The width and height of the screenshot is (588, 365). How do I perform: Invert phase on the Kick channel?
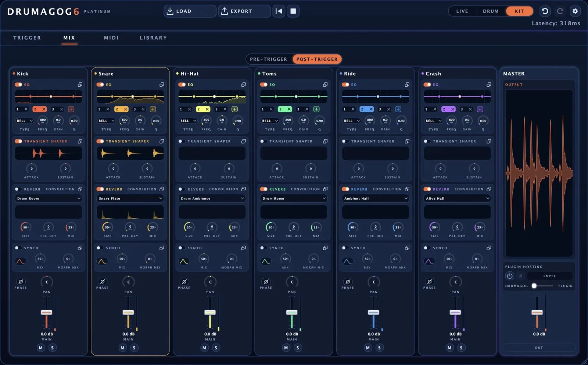(x=21, y=282)
